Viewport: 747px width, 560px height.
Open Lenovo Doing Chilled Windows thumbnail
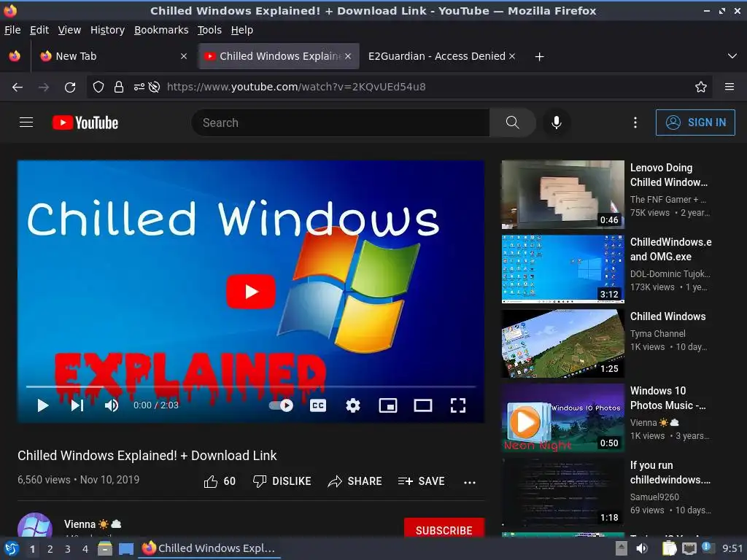point(562,194)
